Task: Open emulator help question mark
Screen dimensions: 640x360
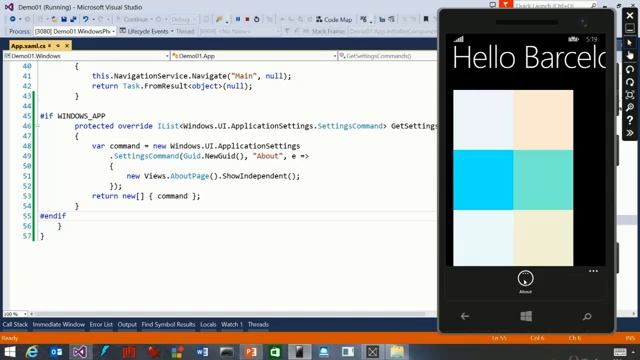Action: (x=630, y=120)
